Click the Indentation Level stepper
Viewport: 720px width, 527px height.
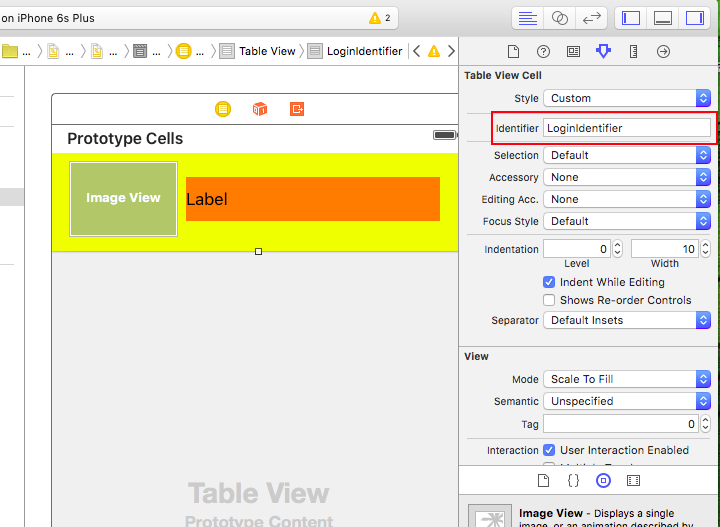pyautogui.click(x=618, y=249)
